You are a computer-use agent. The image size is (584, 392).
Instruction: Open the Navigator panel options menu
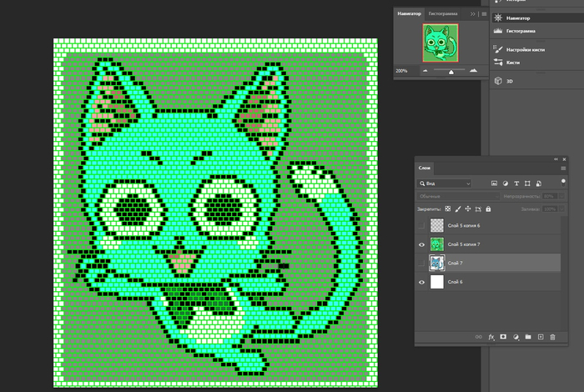483,14
